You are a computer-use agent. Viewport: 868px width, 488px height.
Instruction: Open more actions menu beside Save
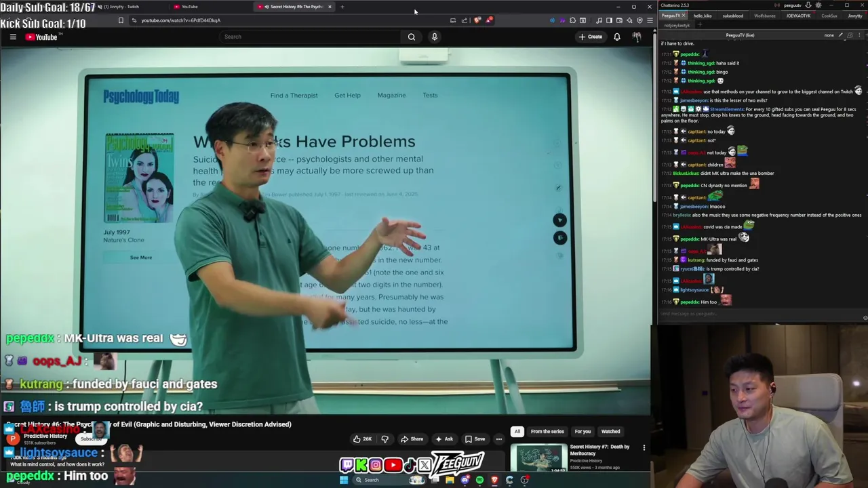click(498, 439)
